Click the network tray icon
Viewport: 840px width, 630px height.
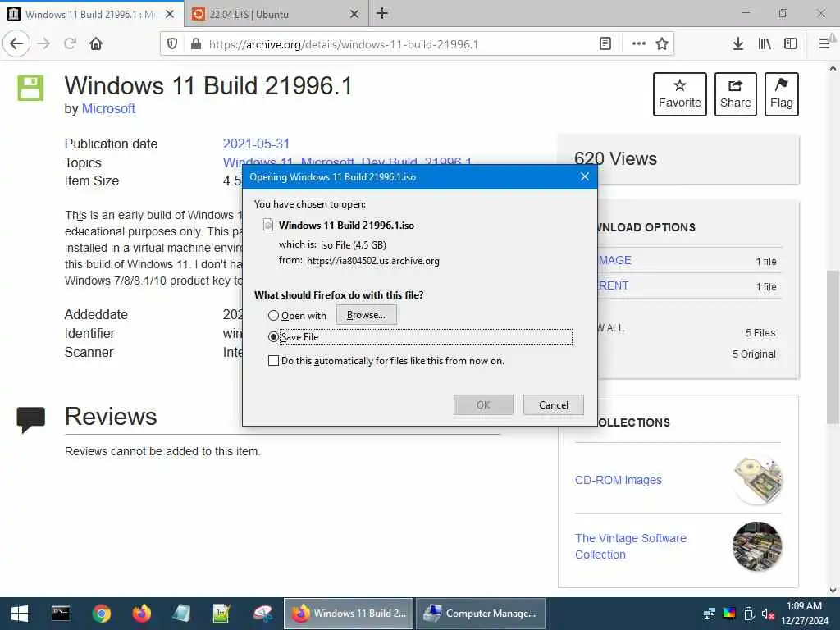710,614
